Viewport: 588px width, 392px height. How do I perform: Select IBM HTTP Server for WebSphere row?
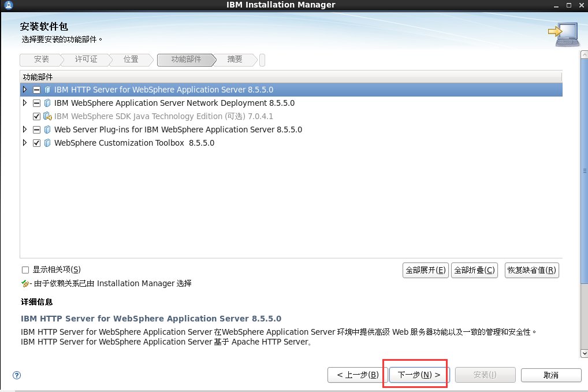pos(291,90)
